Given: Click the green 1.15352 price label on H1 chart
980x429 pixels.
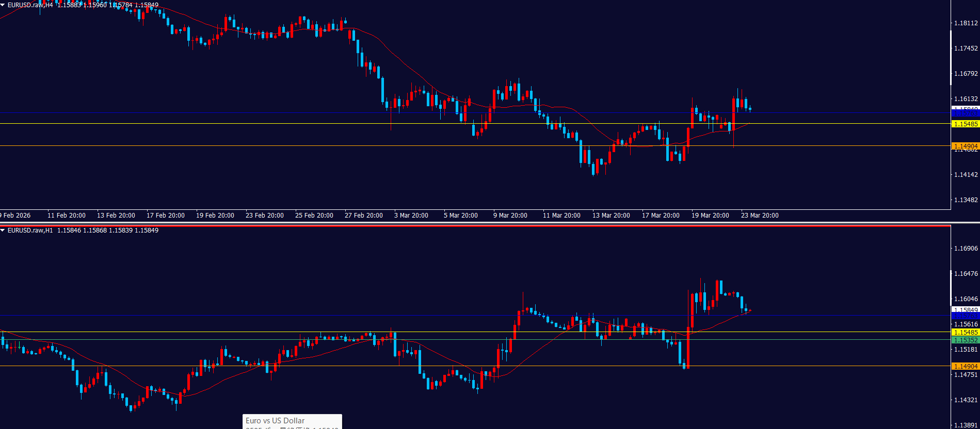Looking at the screenshot, I should pyautogui.click(x=965, y=340).
